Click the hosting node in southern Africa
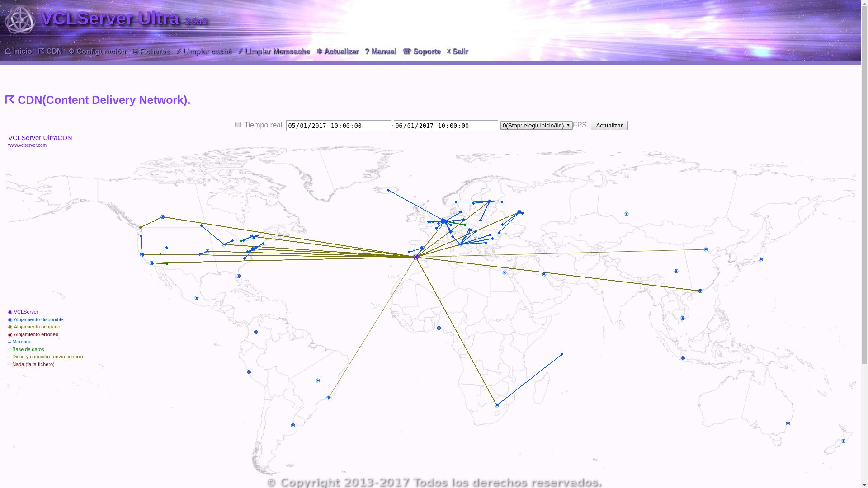 (497, 405)
